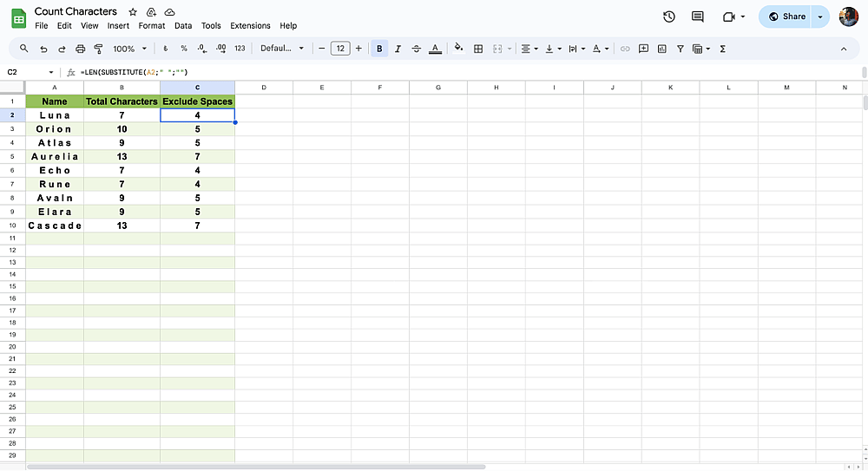Image resolution: width=868 pixels, height=471 pixels.
Task: Click cloud document status icon
Action: (x=170, y=11)
